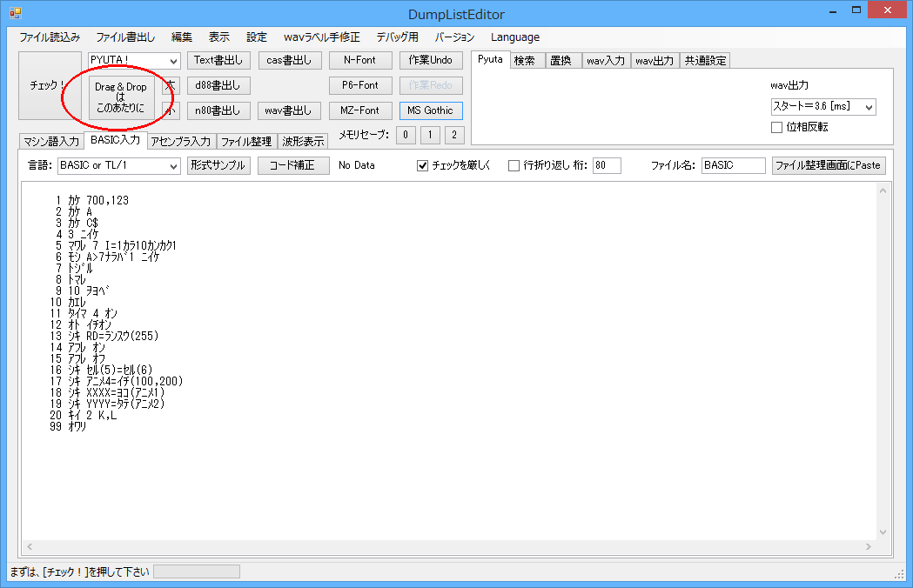
Task: Click memory save slot 2
Action: point(454,135)
